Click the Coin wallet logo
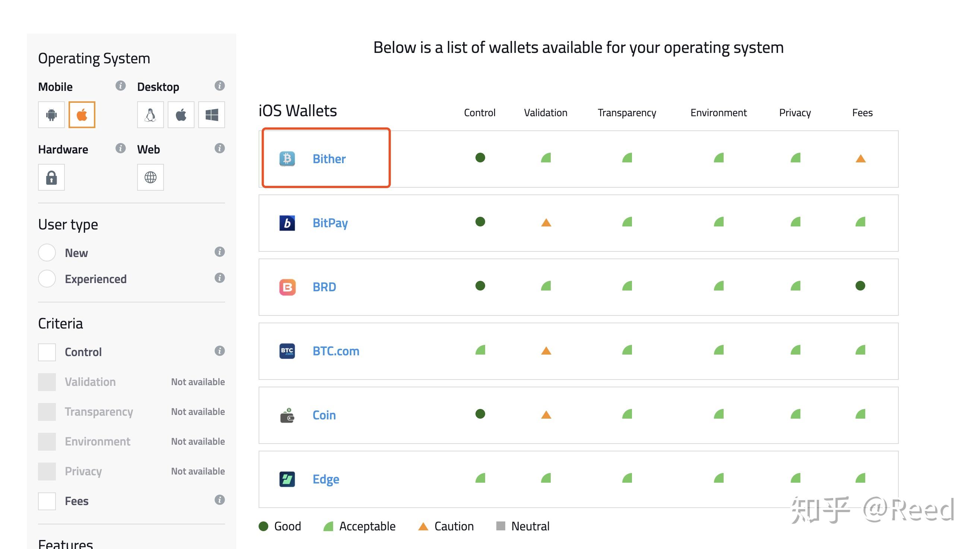This screenshot has height=549, width=980. [287, 415]
